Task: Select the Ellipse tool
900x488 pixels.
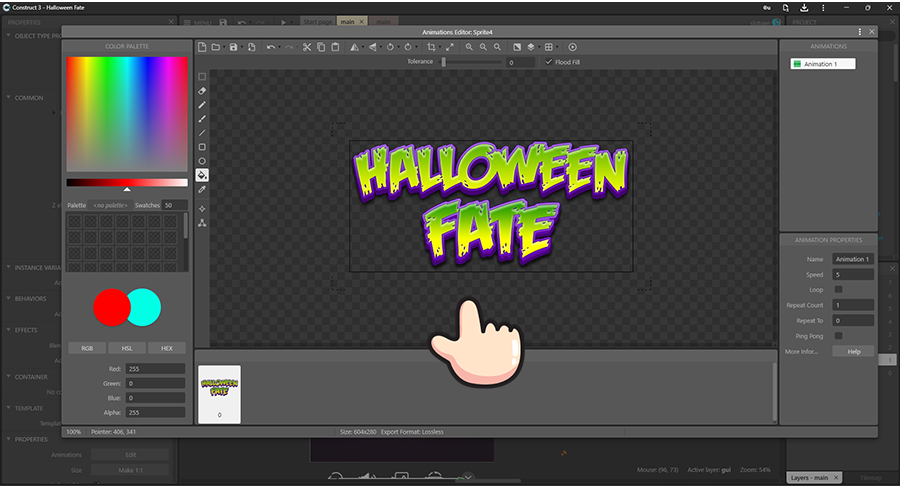Action: click(202, 161)
